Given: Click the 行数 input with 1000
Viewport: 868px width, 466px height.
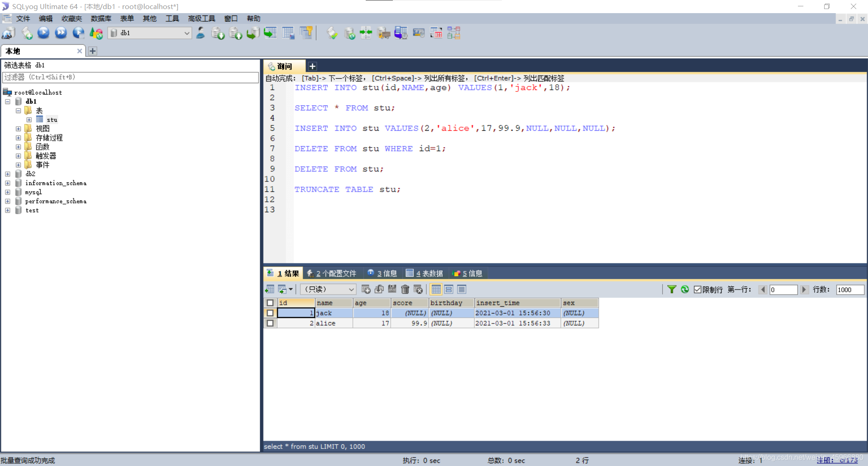Looking at the screenshot, I should tap(850, 290).
